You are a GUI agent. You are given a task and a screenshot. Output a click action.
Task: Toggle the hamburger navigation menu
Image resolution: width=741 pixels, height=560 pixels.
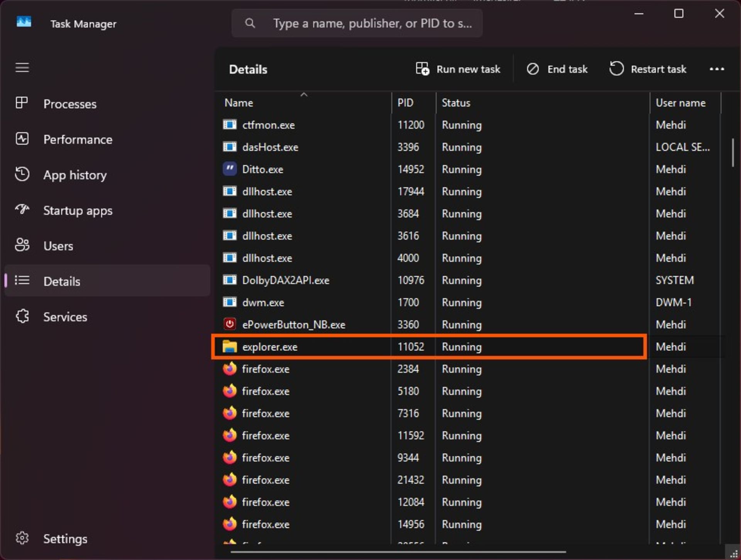tap(22, 68)
